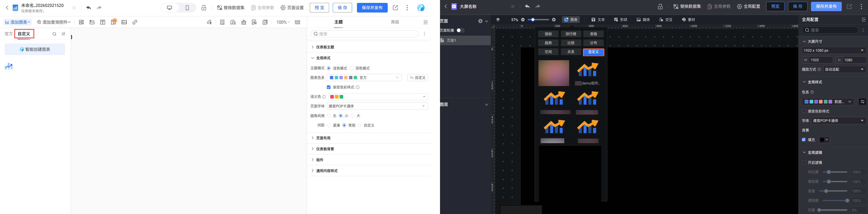Viewport: 868px width, 214px height.
Task: Open the 添加查询控件 dropdown
Action: click(x=54, y=22)
